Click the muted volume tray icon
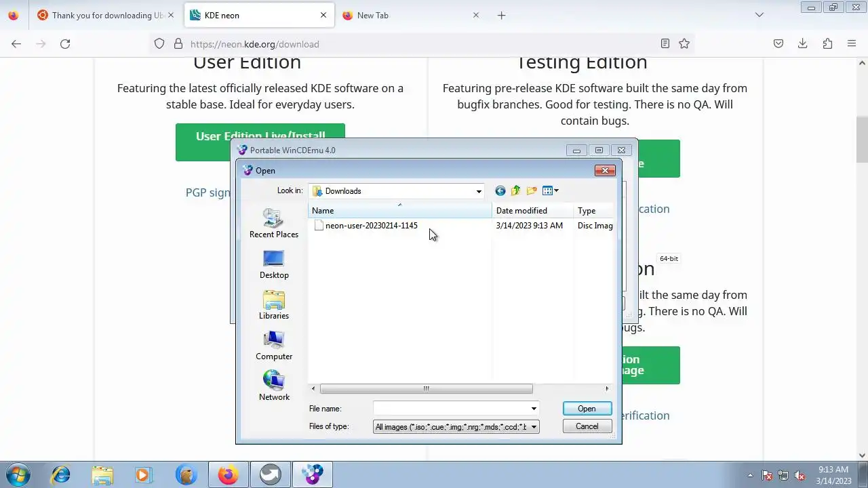Image resolution: width=868 pixels, height=488 pixels. coord(800,476)
